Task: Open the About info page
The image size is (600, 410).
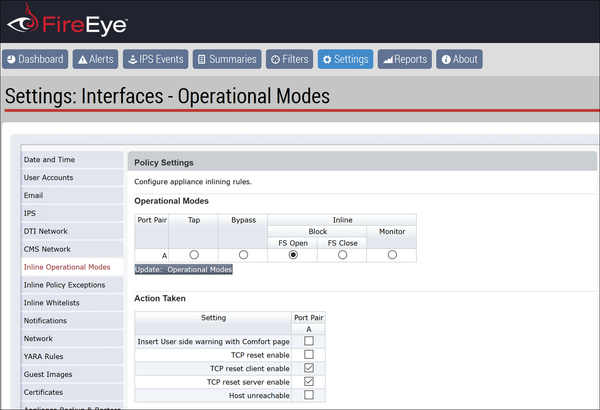Action: coord(459,59)
